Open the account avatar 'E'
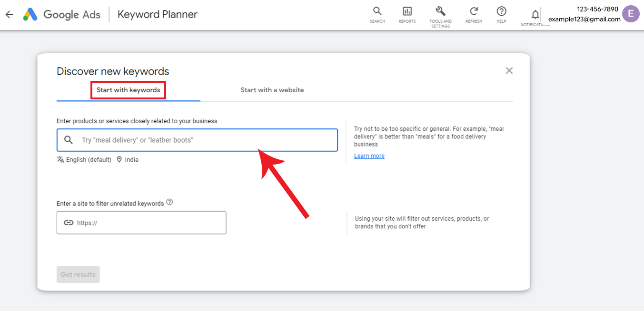 (631, 13)
